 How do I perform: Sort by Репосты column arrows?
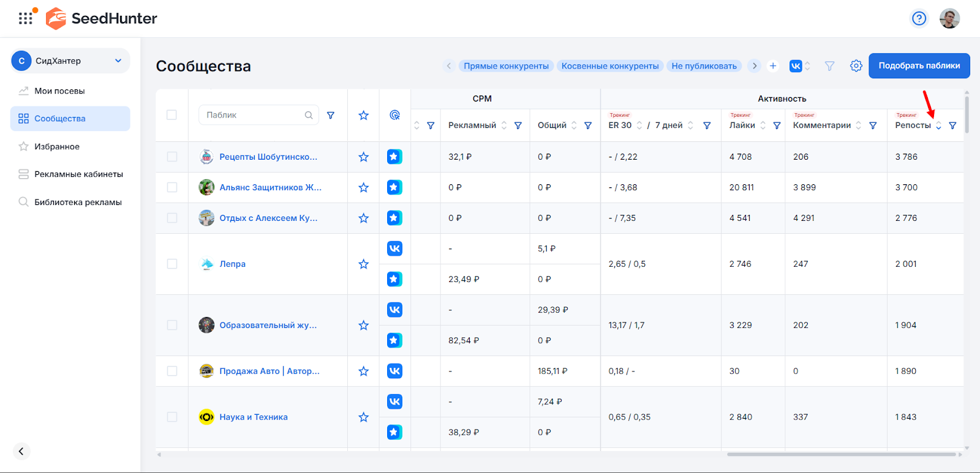(938, 125)
